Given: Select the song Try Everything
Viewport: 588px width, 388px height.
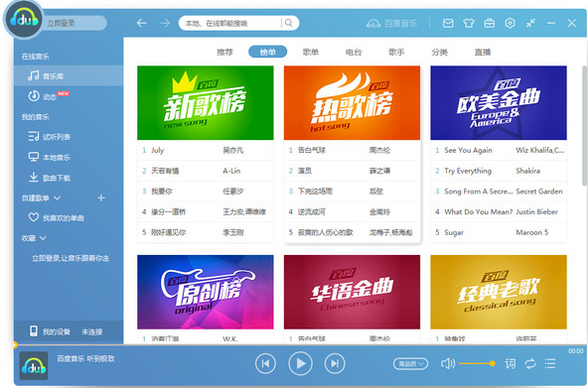Looking at the screenshot, I should 468,171.
